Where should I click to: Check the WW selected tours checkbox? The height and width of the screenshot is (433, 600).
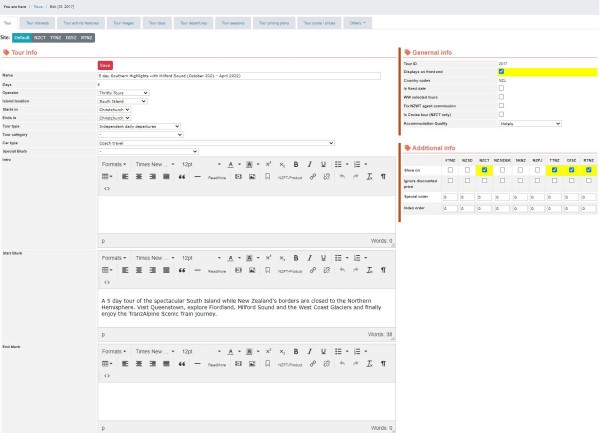tap(501, 97)
